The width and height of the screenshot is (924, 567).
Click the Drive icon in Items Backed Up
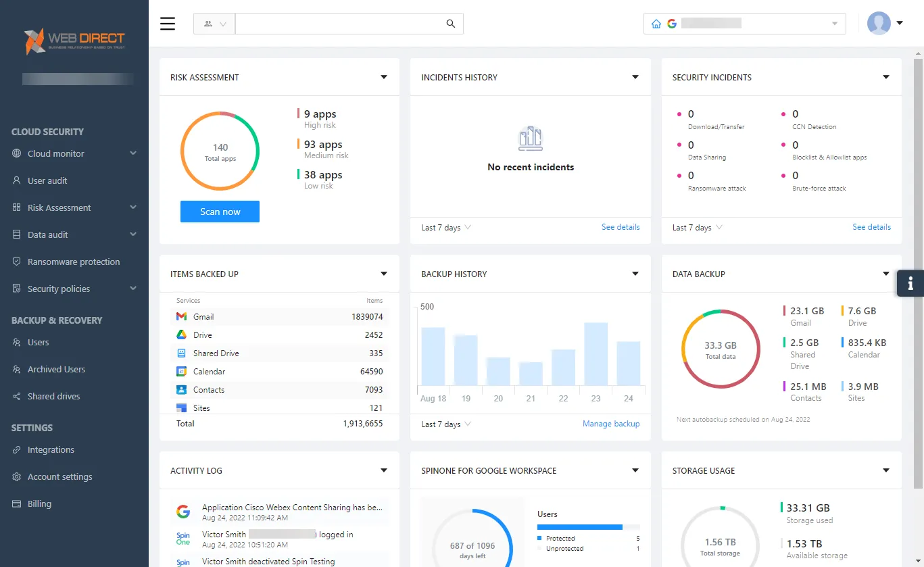181,335
